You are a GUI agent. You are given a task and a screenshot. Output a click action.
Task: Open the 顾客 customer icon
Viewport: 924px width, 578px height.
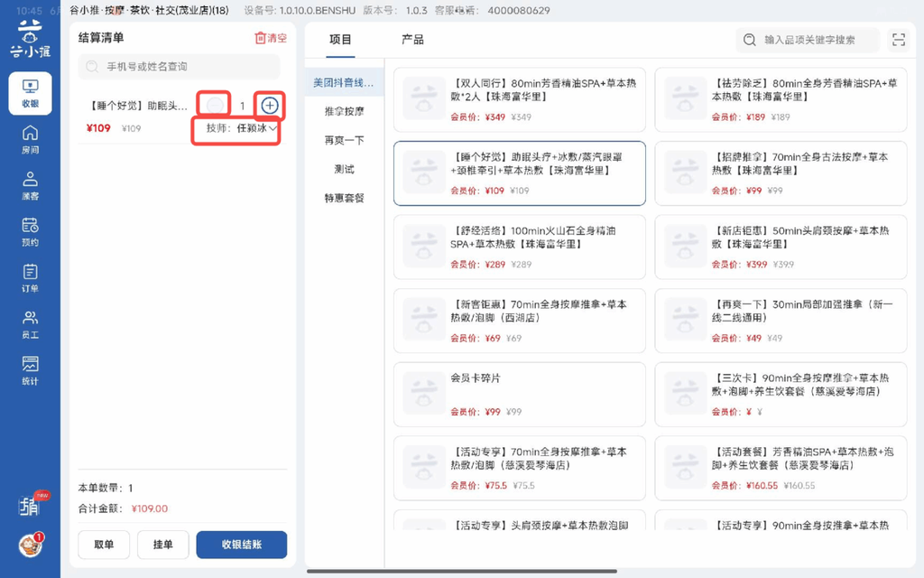[x=30, y=186]
